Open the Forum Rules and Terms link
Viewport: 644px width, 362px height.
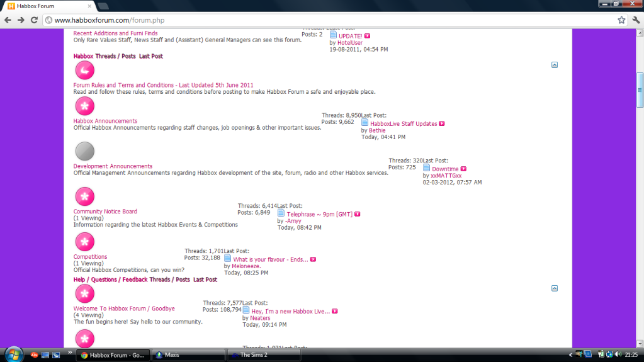(x=163, y=85)
